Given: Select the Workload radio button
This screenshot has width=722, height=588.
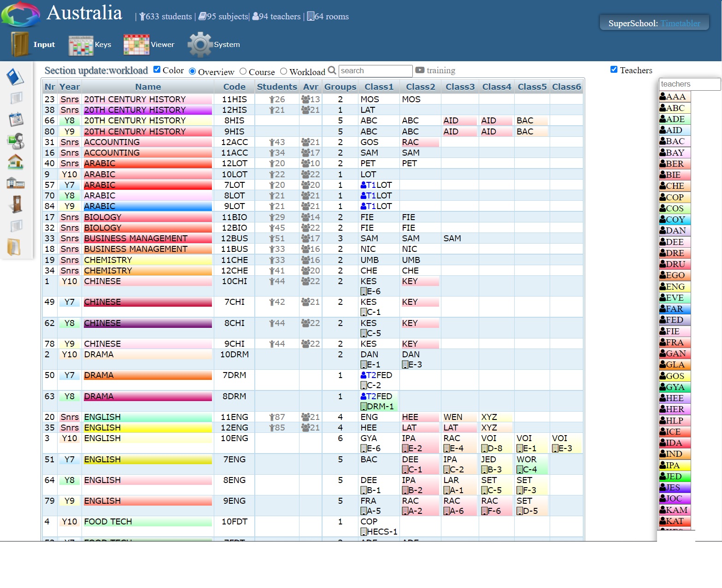Looking at the screenshot, I should [284, 71].
